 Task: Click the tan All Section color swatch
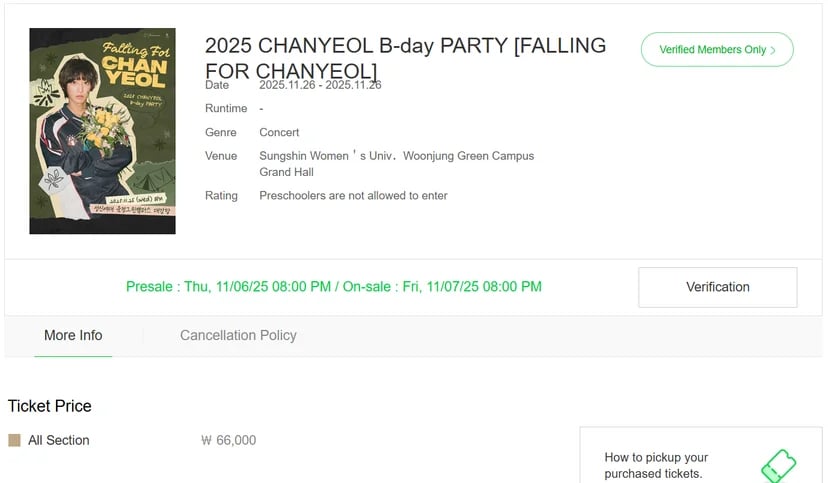pyautogui.click(x=14, y=440)
